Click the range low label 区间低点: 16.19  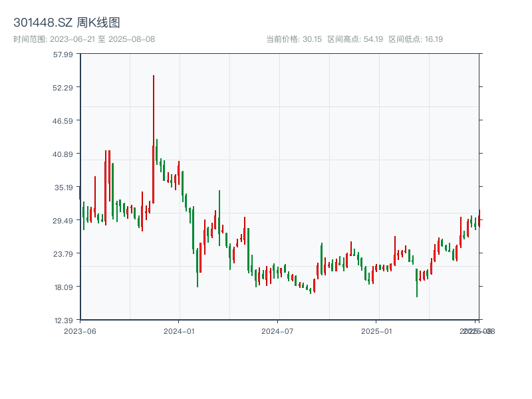[x=416, y=39]
